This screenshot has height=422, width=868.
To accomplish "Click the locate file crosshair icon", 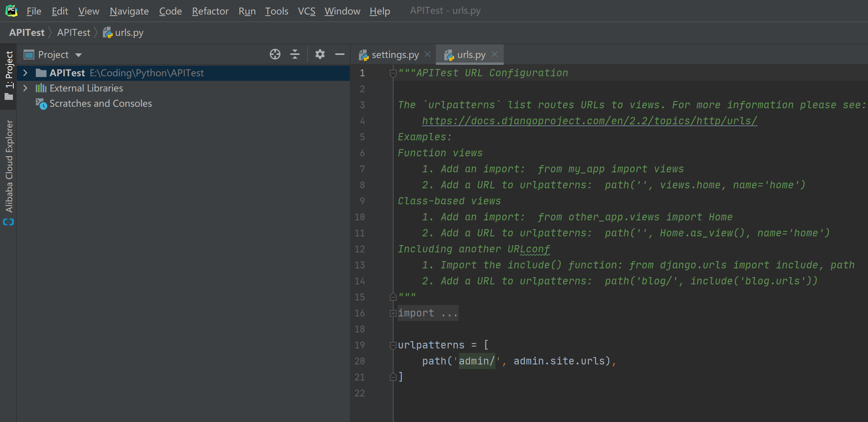I will point(275,55).
